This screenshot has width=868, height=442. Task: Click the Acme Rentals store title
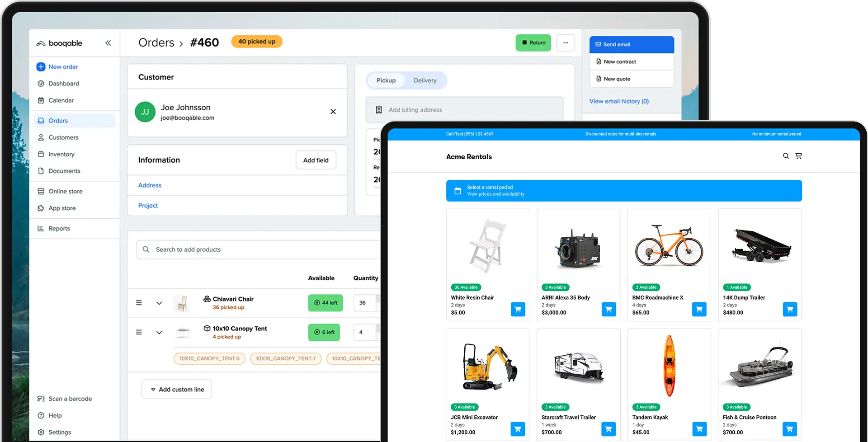(x=469, y=157)
